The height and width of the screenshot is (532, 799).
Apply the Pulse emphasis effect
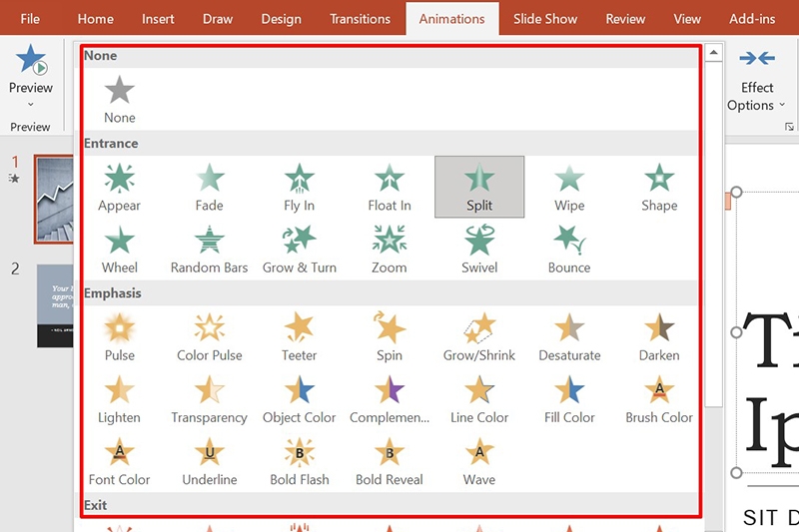click(119, 337)
